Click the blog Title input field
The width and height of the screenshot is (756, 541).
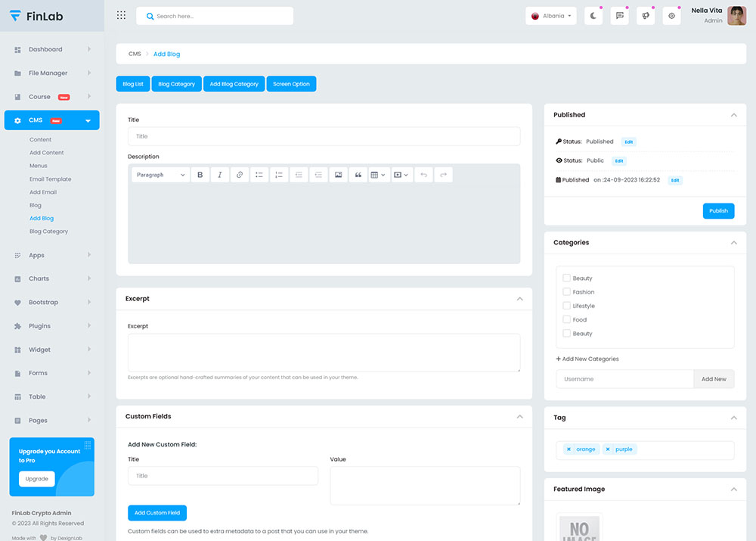point(324,136)
